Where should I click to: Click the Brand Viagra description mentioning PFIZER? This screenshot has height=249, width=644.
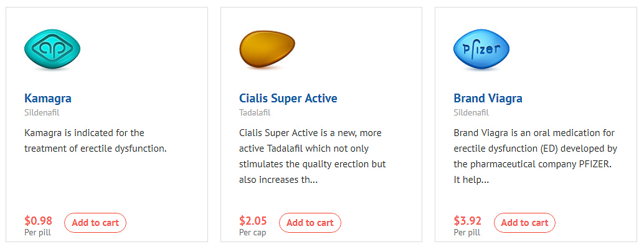pyautogui.click(x=536, y=157)
